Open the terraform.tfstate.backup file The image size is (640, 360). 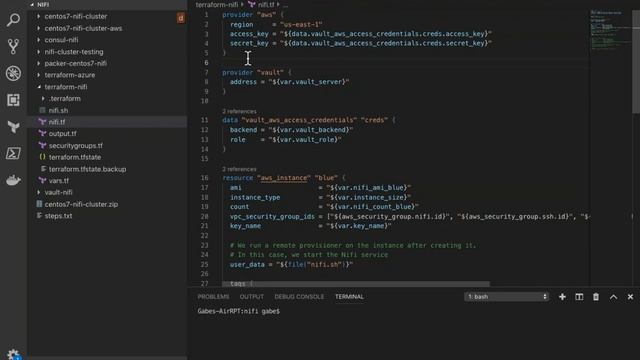(87, 169)
